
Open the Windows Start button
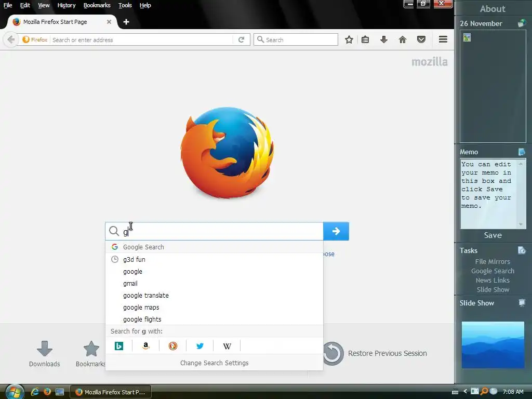point(14,392)
